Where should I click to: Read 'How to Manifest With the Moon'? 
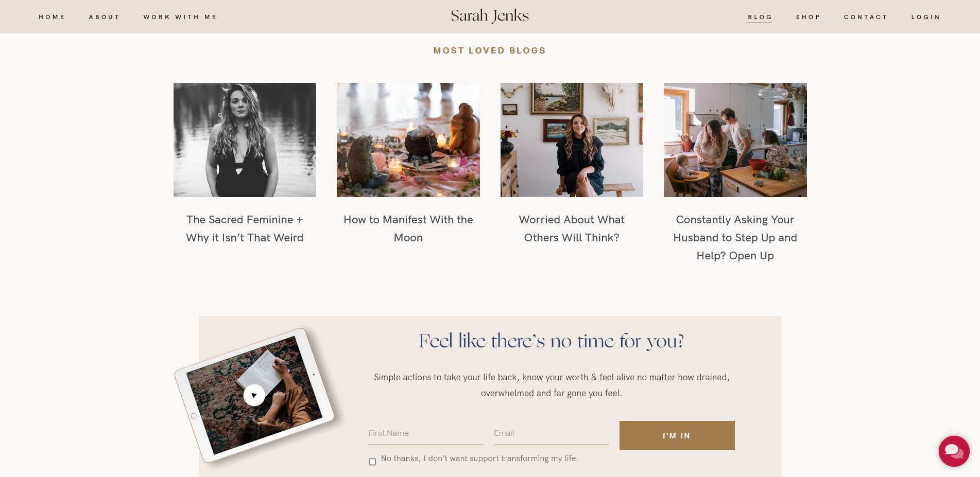click(x=408, y=228)
